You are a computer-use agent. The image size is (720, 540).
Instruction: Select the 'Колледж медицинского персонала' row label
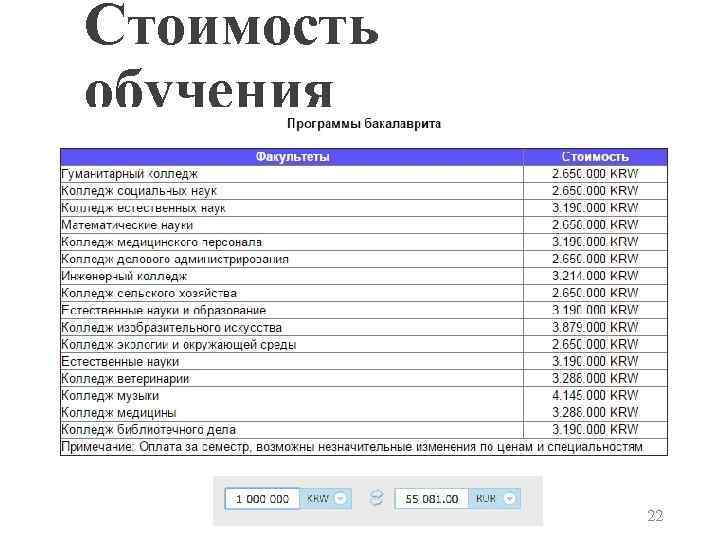point(162,242)
